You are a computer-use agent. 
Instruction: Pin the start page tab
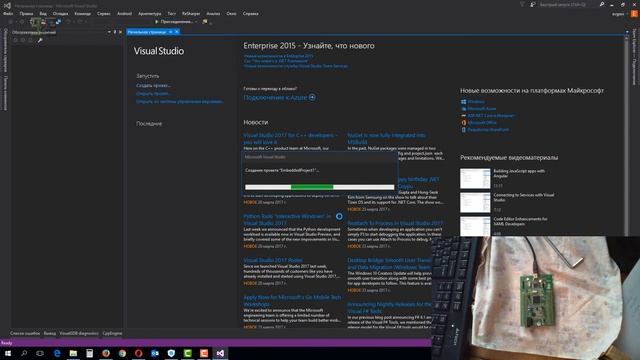click(x=171, y=32)
